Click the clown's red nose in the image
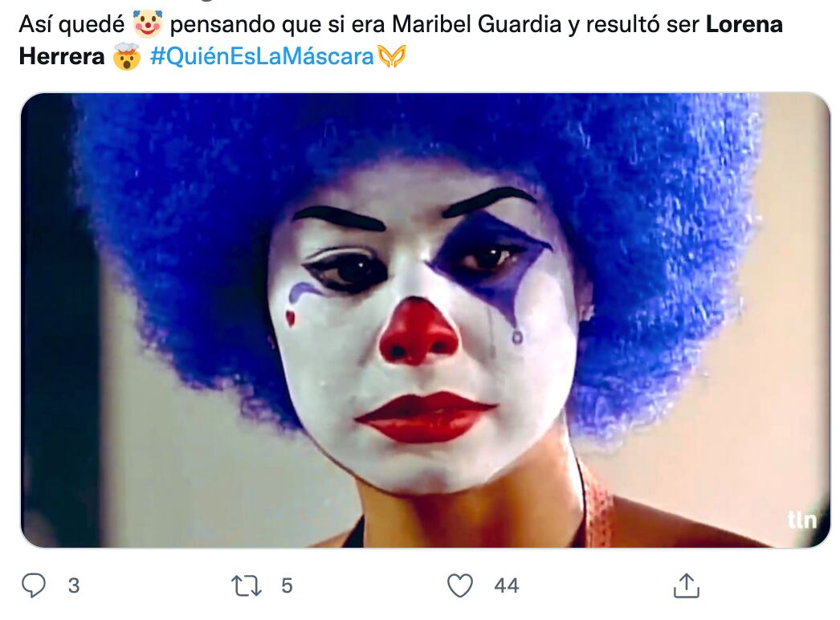Screen dimensions: 840x620 (x=419, y=332)
